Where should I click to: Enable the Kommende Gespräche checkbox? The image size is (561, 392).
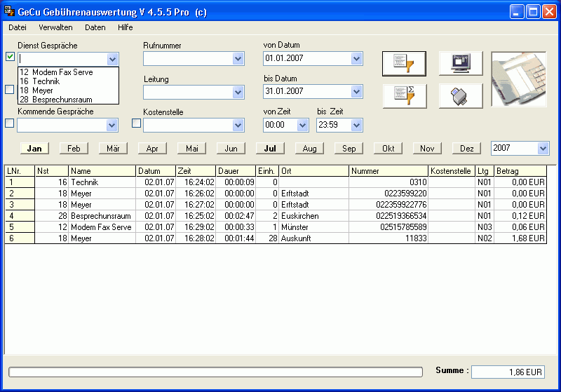(x=10, y=123)
